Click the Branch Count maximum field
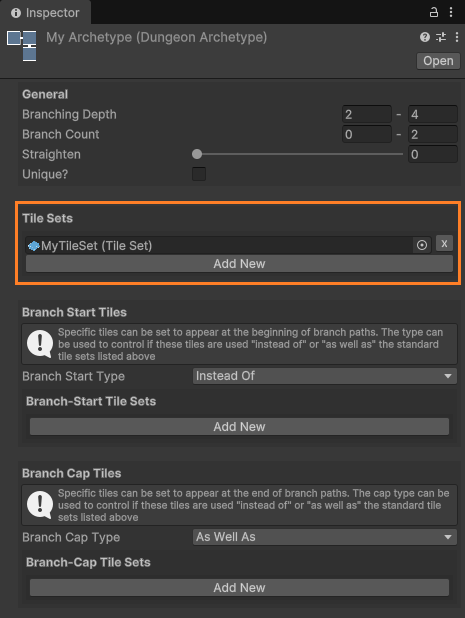 coord(433,134)
